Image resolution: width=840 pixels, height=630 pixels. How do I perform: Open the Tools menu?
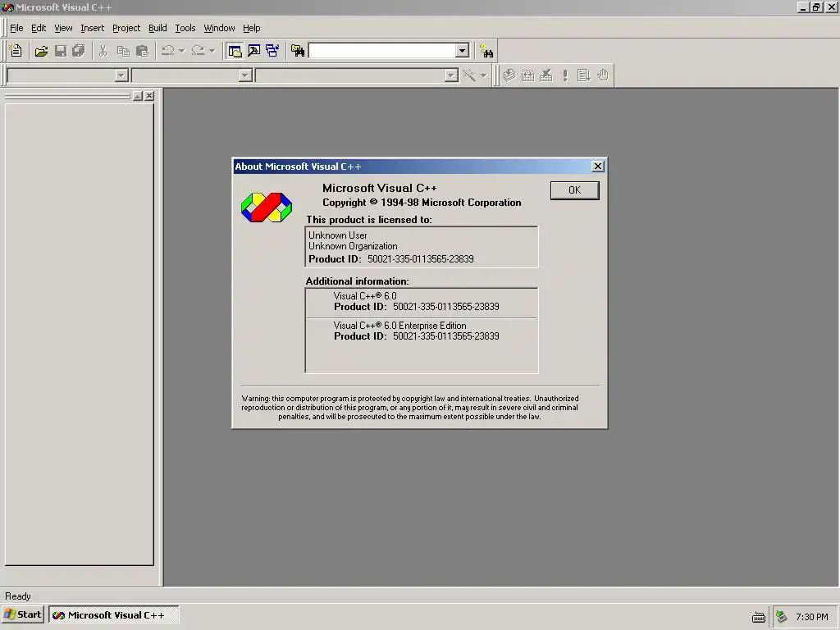tap(185, 28)
